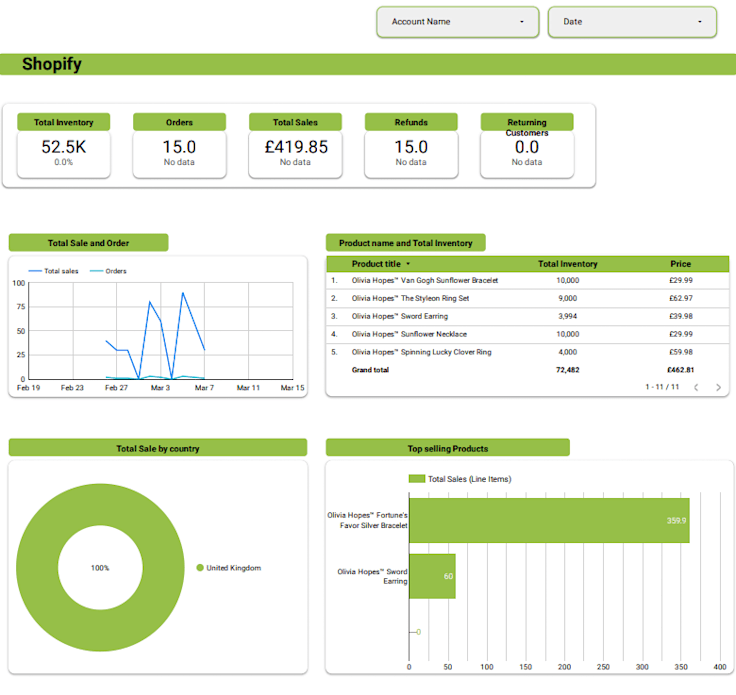Select the Total Inventory 52.5K scorecard
Viewport: 736px width, 695px height.
pos(63,145)
